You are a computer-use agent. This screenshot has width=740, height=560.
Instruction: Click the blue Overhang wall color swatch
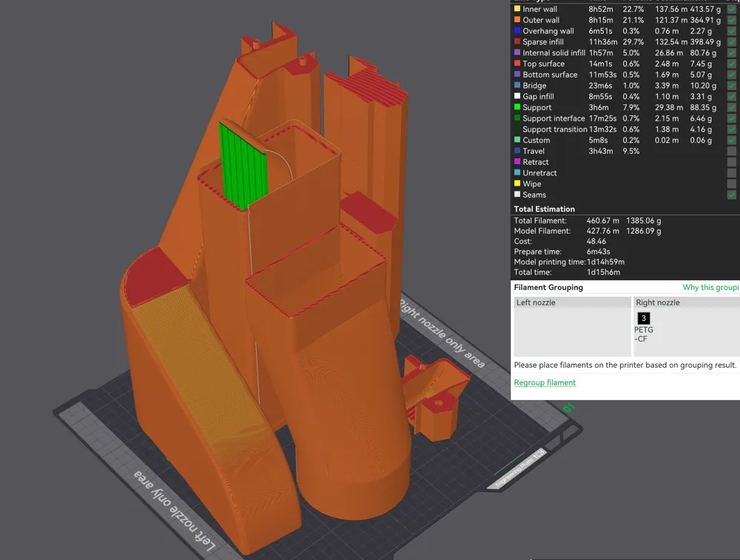pyautogui.click(x=517, y=30)
